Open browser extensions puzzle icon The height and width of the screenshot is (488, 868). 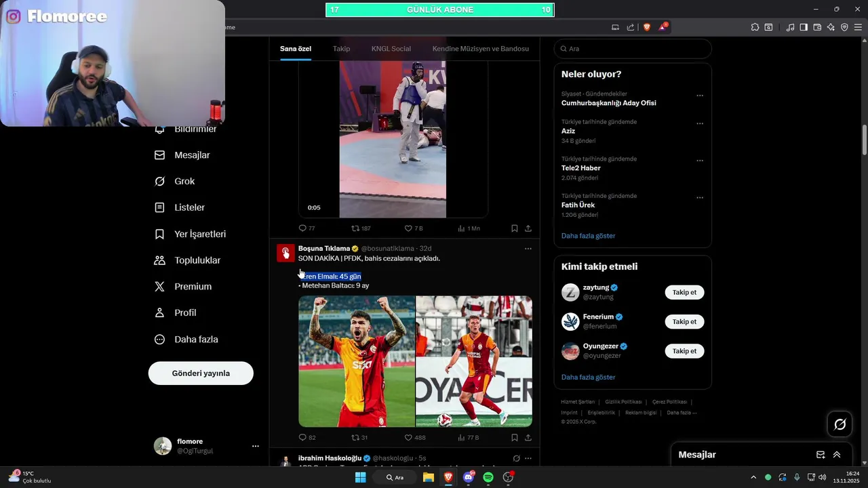755,27
